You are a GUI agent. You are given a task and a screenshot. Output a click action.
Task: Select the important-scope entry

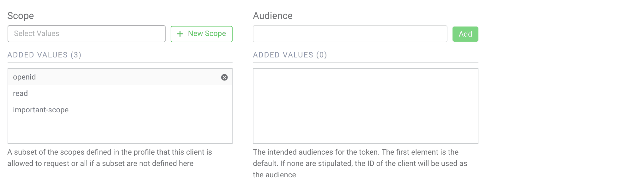point(41,110)
